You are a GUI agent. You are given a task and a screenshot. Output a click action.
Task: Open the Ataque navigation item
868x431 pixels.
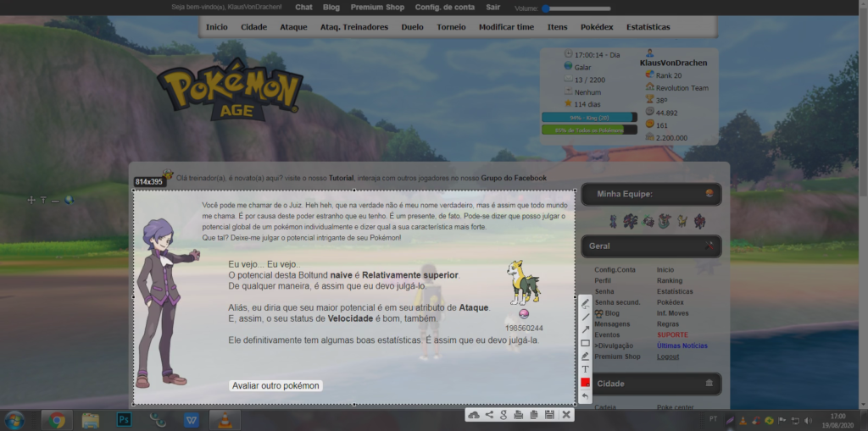point(293,27)
